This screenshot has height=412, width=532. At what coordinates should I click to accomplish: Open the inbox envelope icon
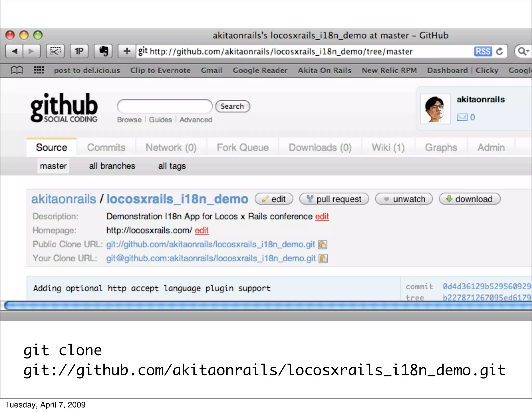coord(462,117)
